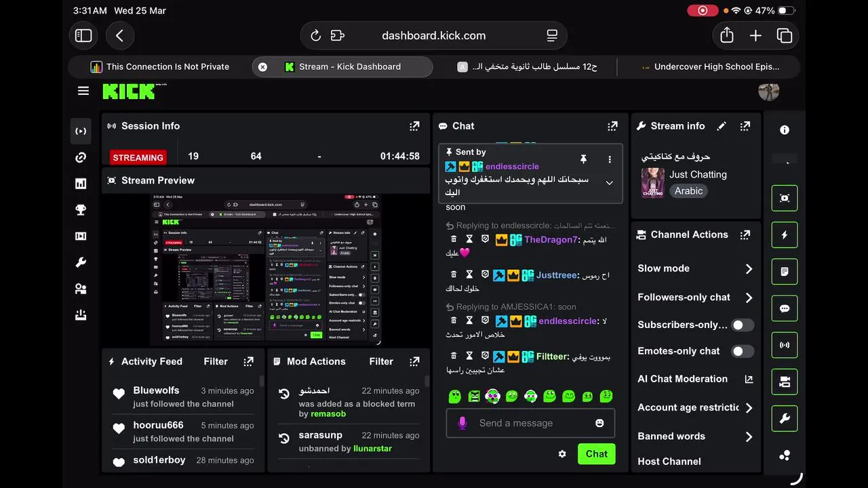Open the link icon in left sidebar

tap(81, 158)
